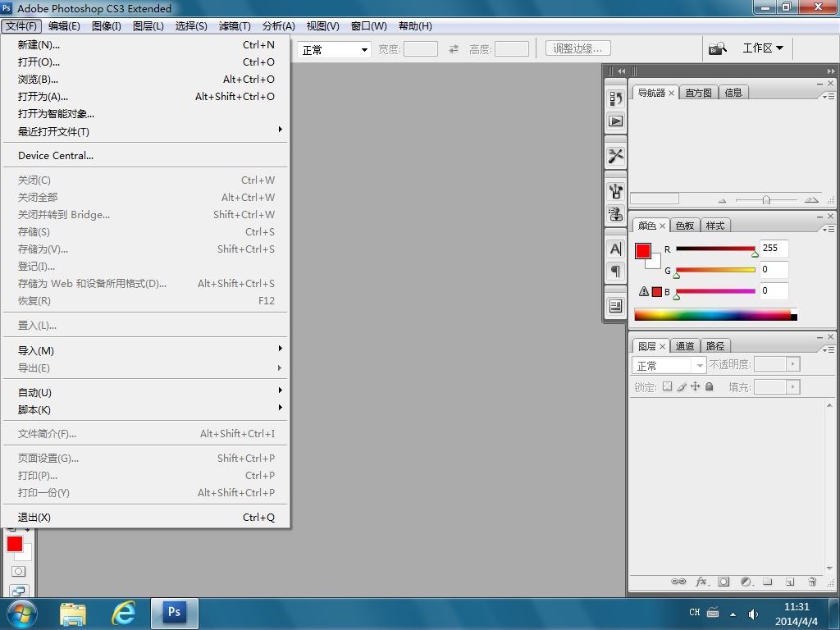The width and height of the screenshot is (840, 630).
Task: Click the add layer mask icon
Action: [x=724, y=582]
